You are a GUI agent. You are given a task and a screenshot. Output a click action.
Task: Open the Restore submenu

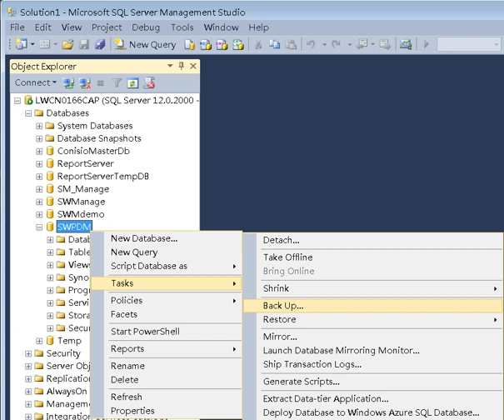coord(372,320)
